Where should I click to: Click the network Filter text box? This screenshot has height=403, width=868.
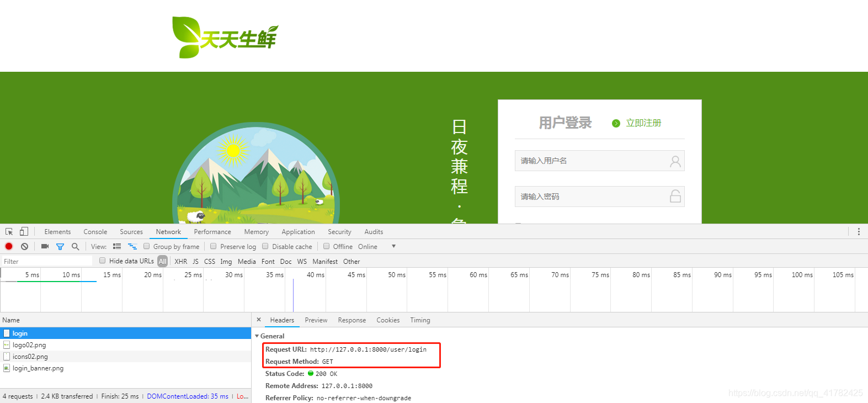tap(47, 261)
